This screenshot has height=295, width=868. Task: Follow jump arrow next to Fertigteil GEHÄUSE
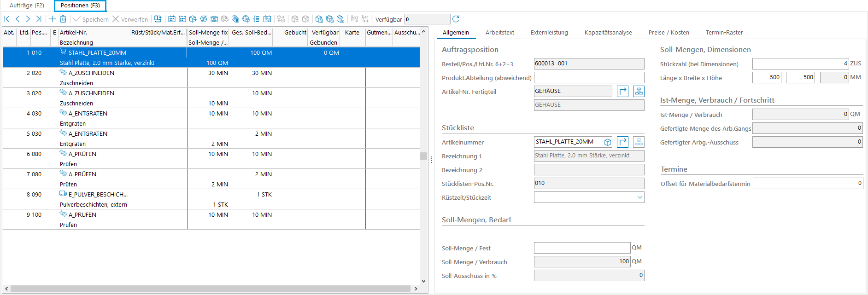coord(622,91)
